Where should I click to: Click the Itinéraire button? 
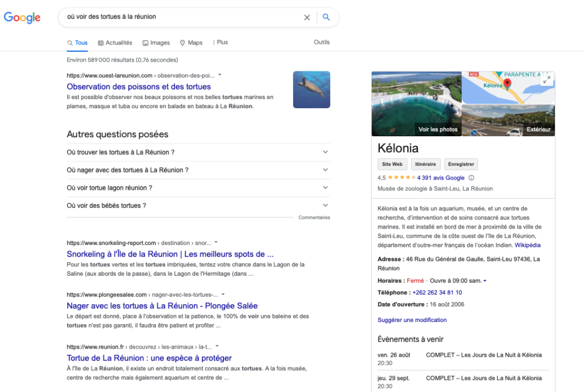click(x=425, y=164)
